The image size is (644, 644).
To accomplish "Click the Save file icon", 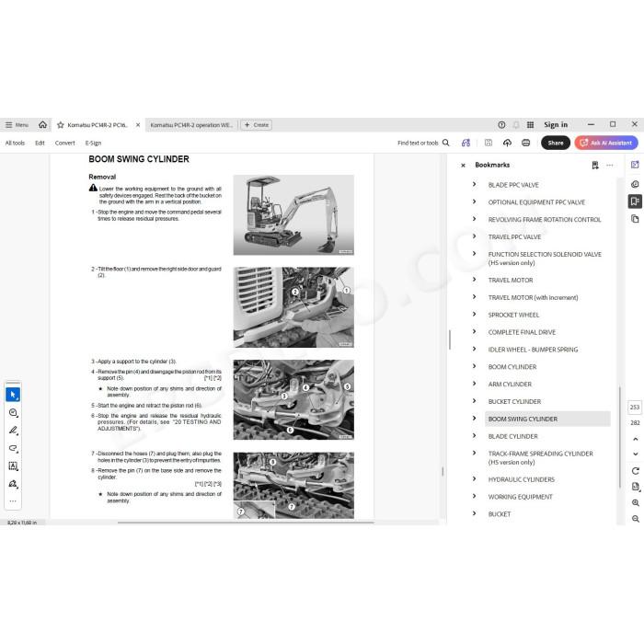I will point(489,143).
